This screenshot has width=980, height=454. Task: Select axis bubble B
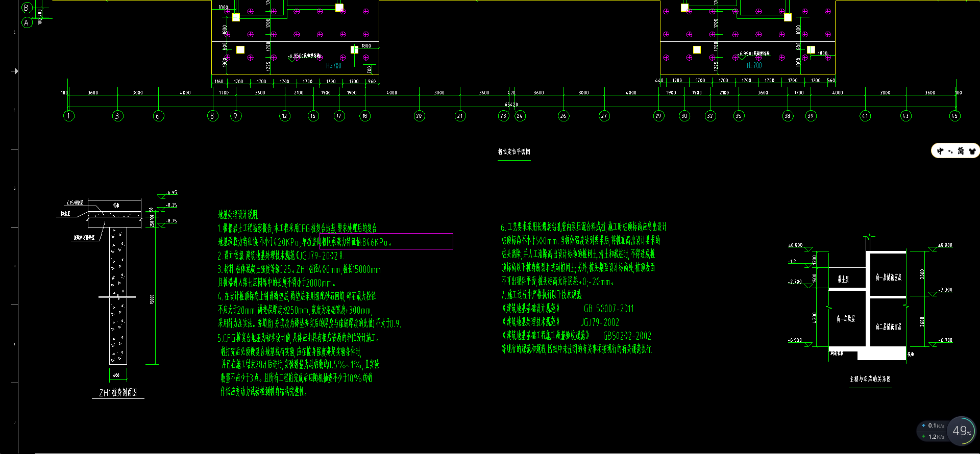(x=27, y=8)
